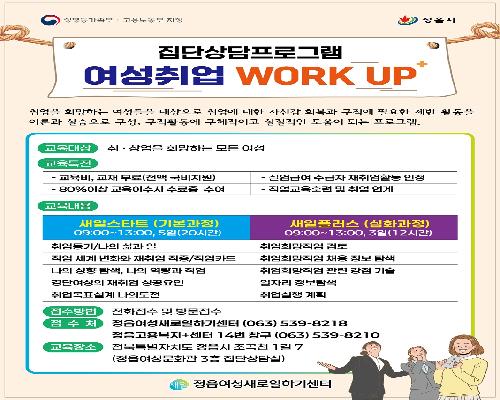The image size is (500, 400).
Task: Click the course item 취업목표설계 나의도전
Action: tap(105, 295)
